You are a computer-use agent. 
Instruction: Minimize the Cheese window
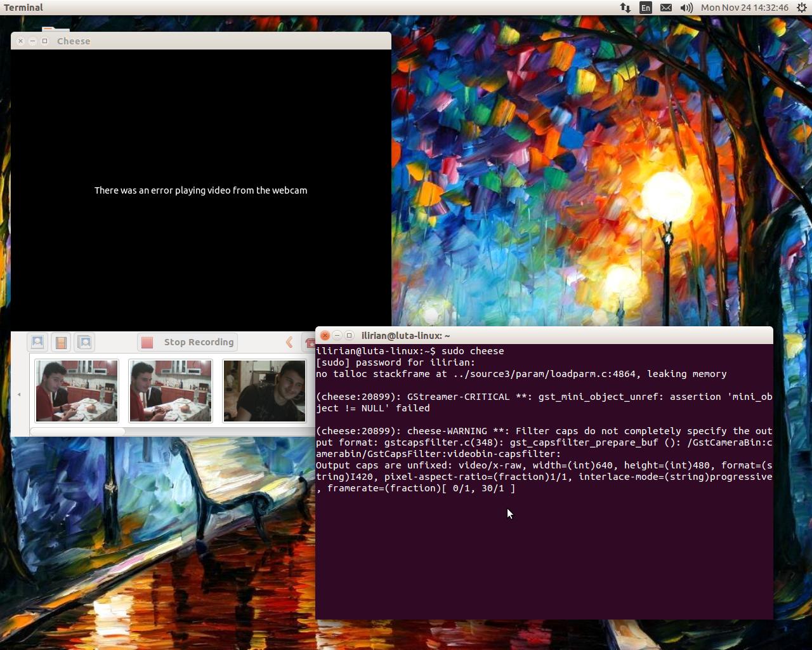pyautogui.click(x=32, y=41)
